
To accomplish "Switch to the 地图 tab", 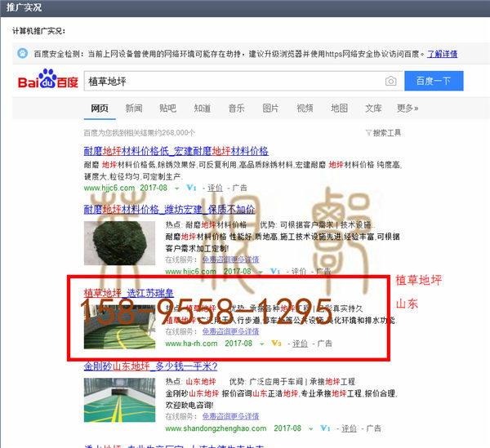I will pos(339,109).
